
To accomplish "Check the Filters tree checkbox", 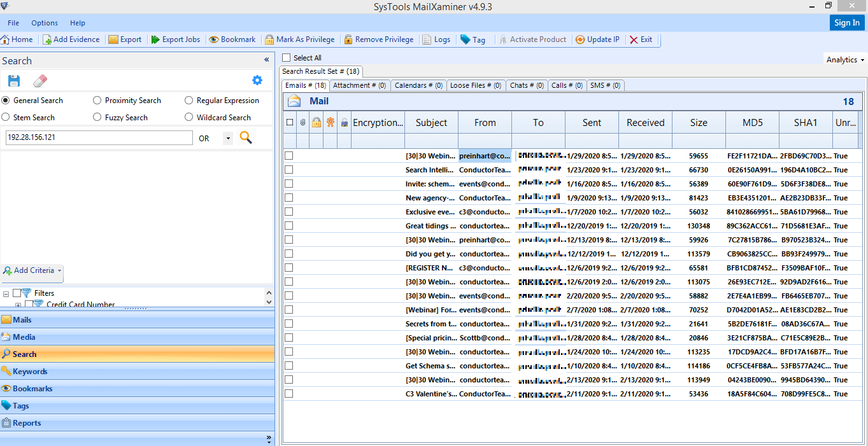I will (17, 293).
